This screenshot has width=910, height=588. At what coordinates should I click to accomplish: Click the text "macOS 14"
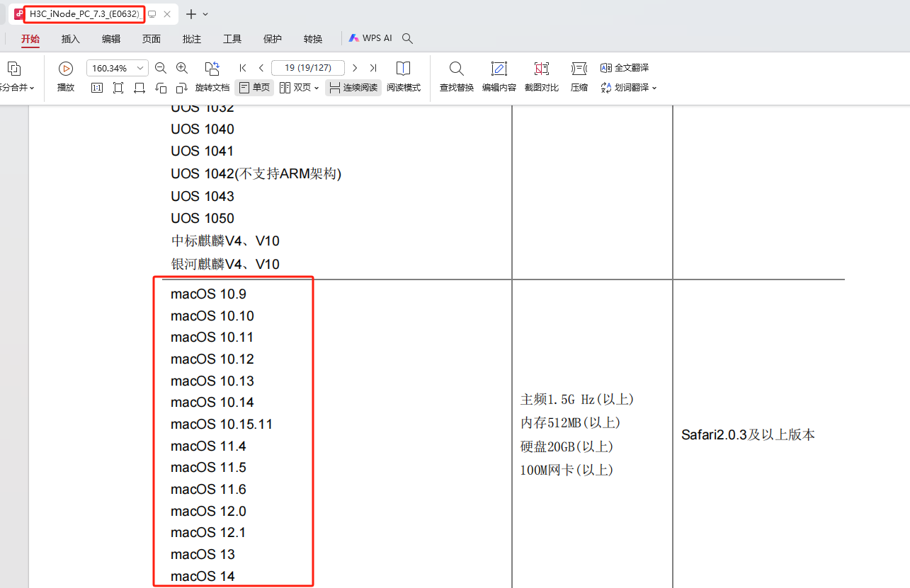coord(203,577)
